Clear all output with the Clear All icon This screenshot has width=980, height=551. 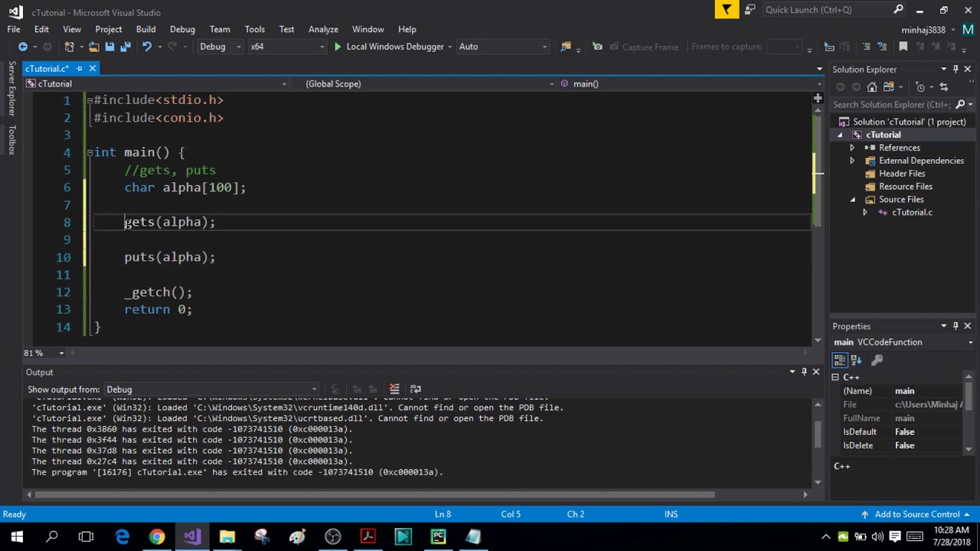[394, 389]
